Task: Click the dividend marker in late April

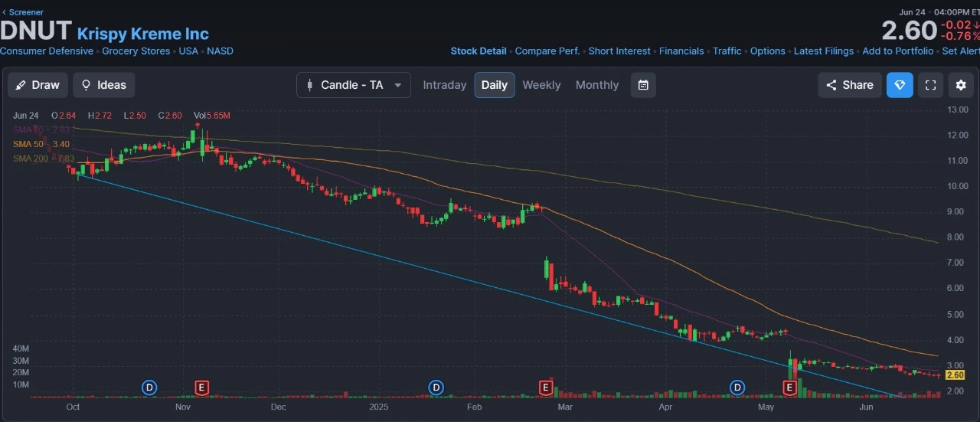Action: [x=737, y=388]
